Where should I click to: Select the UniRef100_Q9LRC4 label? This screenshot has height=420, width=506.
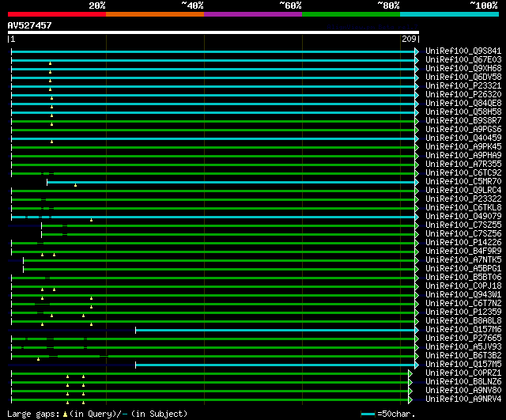(x=463, y=190)
